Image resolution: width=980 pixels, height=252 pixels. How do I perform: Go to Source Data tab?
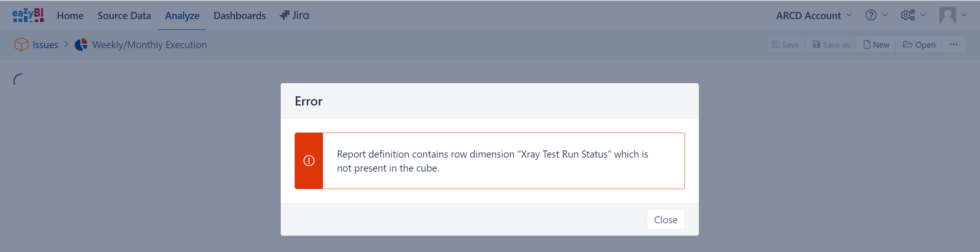(124, 16)
